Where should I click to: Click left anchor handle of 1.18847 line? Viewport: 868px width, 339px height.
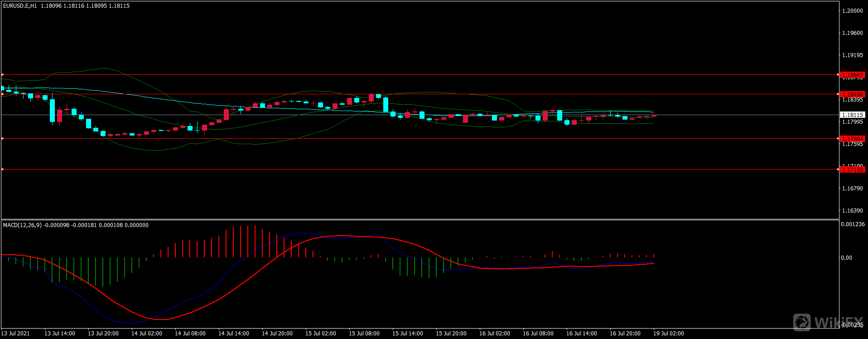click(2, 75)
